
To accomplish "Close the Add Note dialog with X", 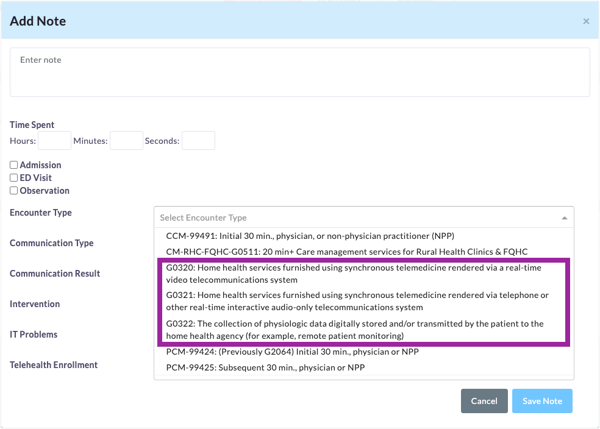I will pos(586,21).
